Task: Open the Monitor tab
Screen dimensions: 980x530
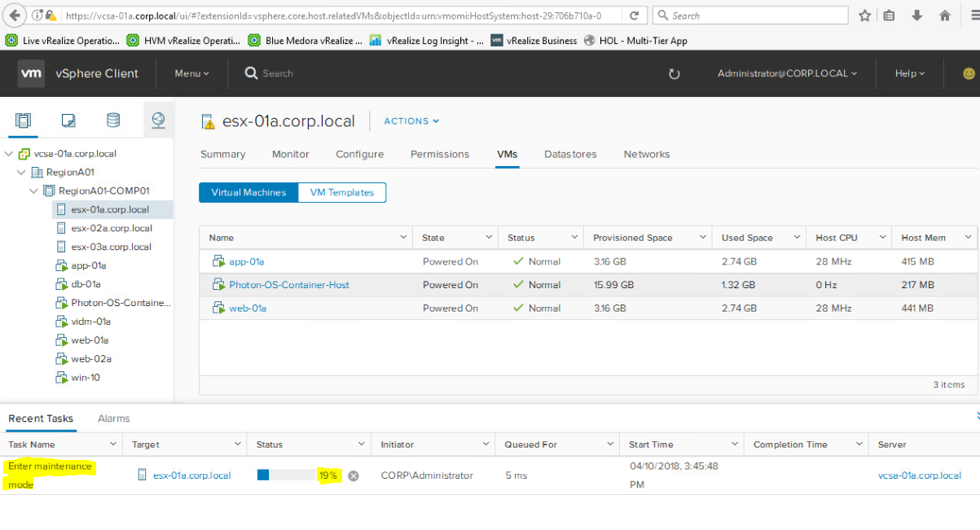Action: [291, 155]
